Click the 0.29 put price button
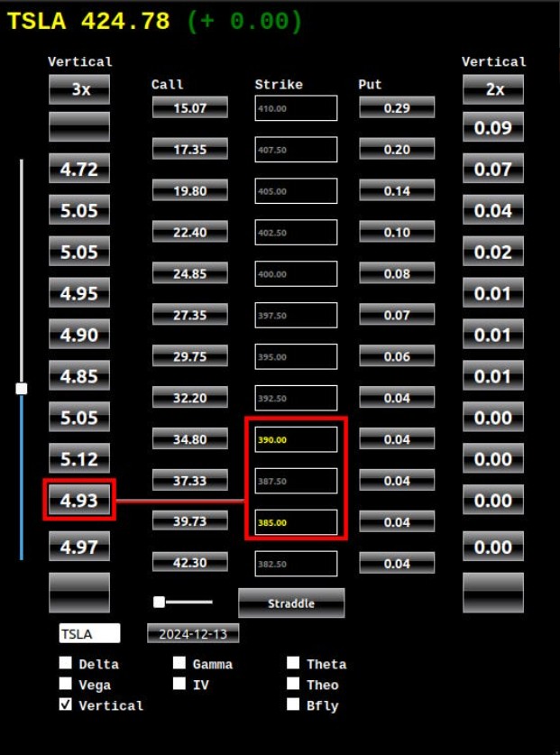The image size is (560, 755). pos(397,108)
